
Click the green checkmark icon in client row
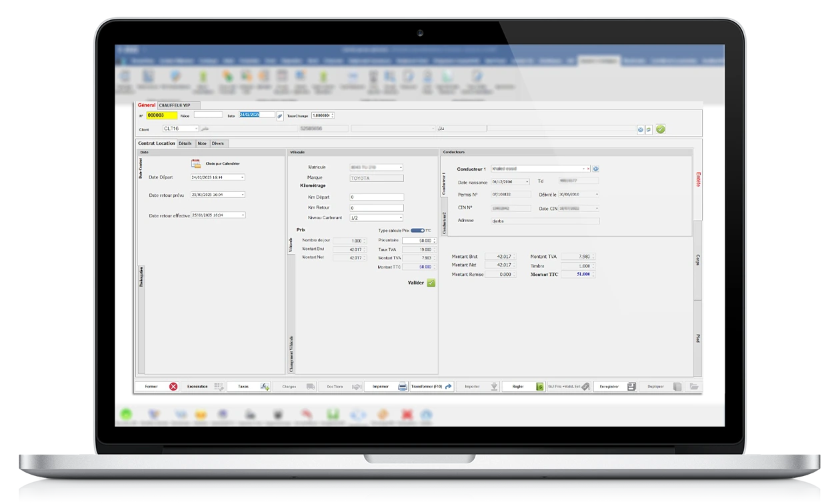[x=661, y=129]
